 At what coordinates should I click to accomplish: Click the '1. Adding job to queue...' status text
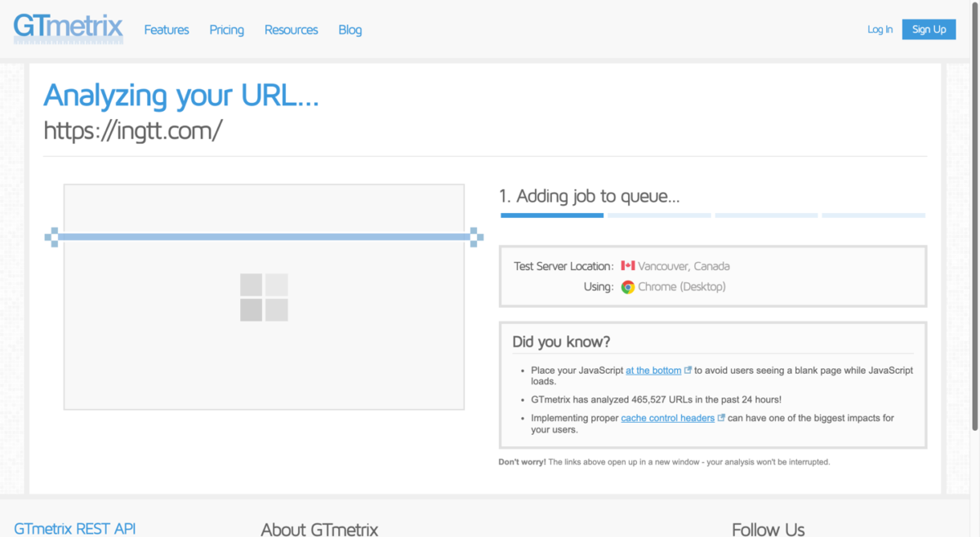click(x=590, y=196)
